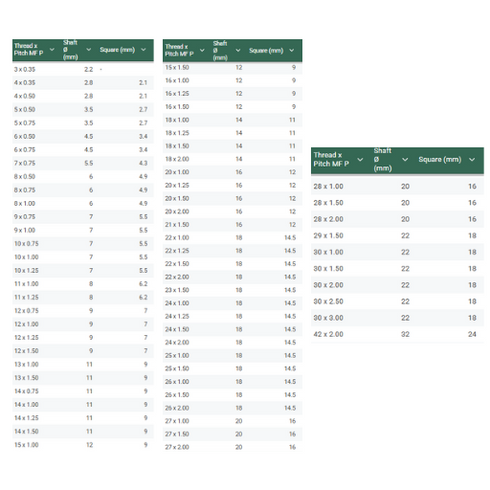Select the 42 x 2.00 thread row
Image resolution: width=490 pixels, height=490 pixels.
tap(397, 334)
